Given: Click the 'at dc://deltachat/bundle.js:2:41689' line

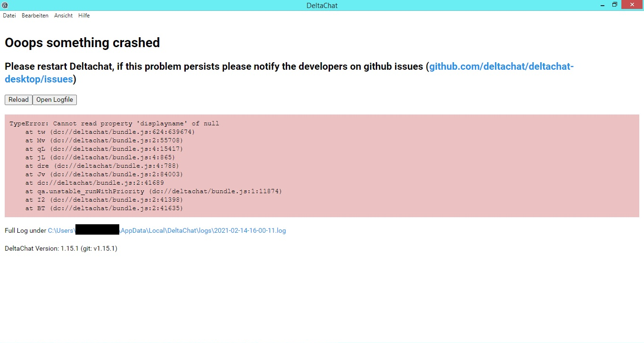Looking at the screenshot, I should [94, 183].
